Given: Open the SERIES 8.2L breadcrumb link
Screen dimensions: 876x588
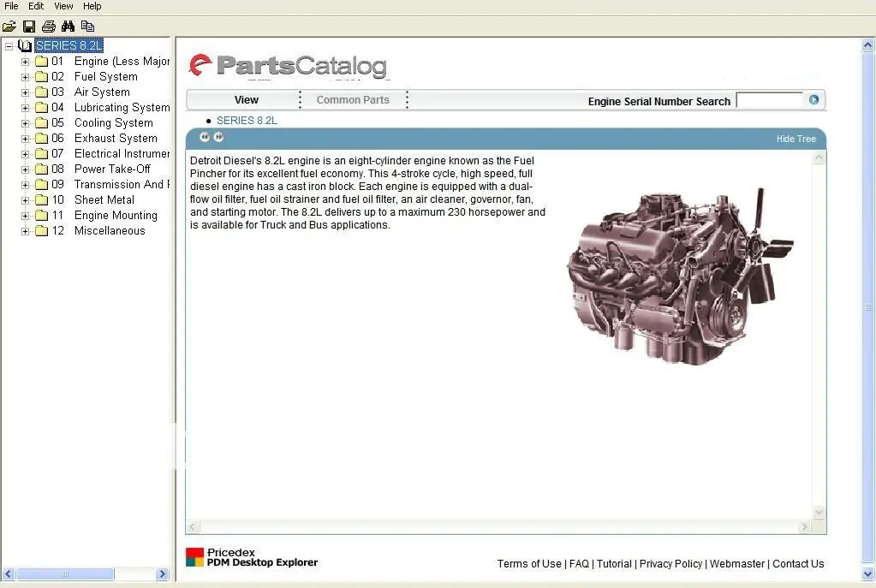Looking at the screenshot, I should (x=247, y=121).
